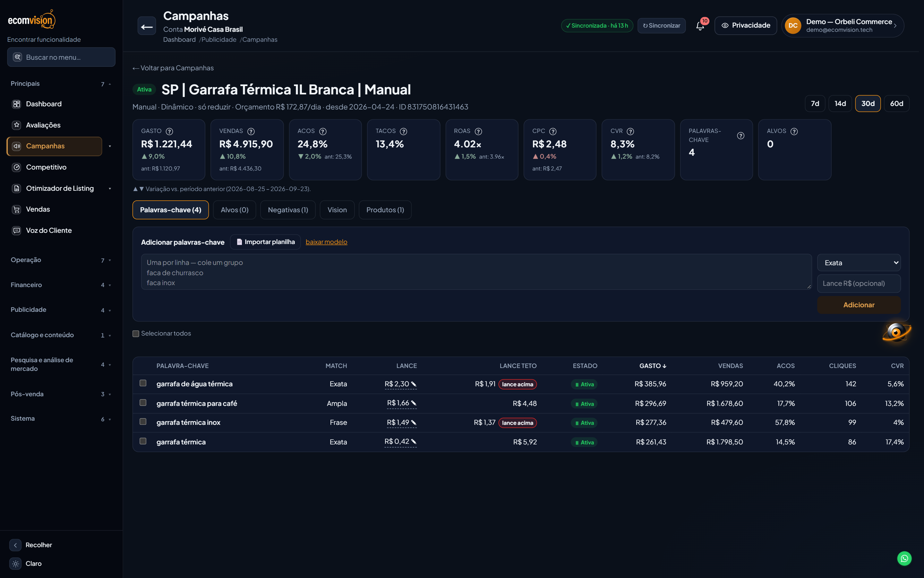The image size is (924, 578).
Task: Expand the Operação menu section
Action: [61, 260]
